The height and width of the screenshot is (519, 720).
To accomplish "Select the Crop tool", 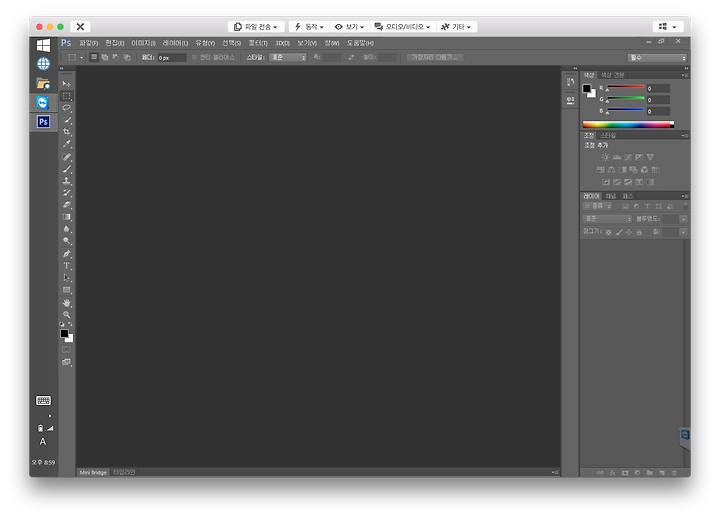I will coord(67,132).
